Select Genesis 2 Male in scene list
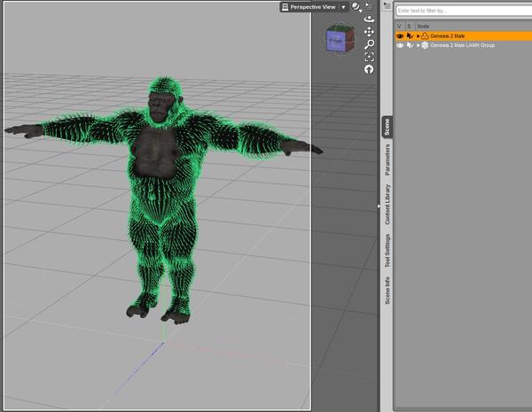532x412 pixels. (448, 36)
